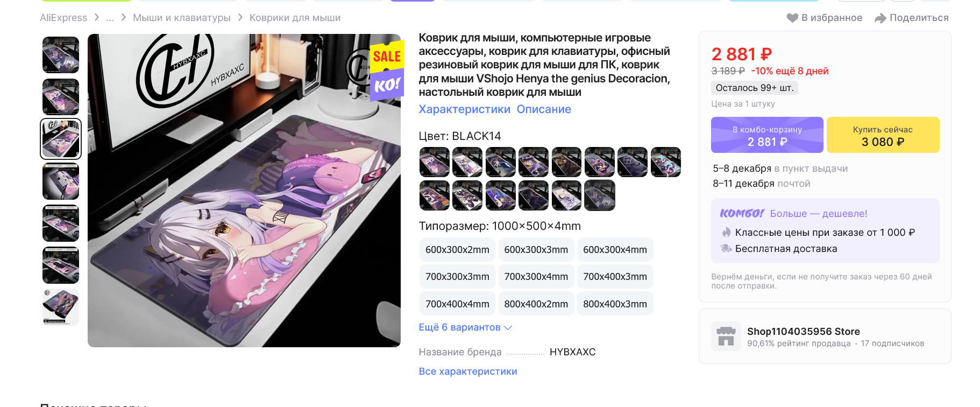Screen dimensions: 980x407
Task: Open the Shop1104035956 Store shop icon
Action: 726,336
